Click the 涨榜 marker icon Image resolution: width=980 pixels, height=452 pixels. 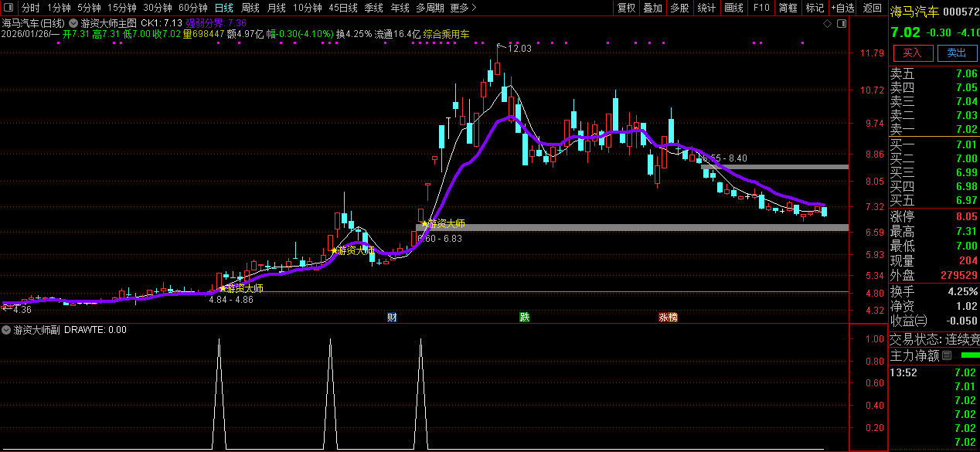pyautogui.click(x=668, y=317)
